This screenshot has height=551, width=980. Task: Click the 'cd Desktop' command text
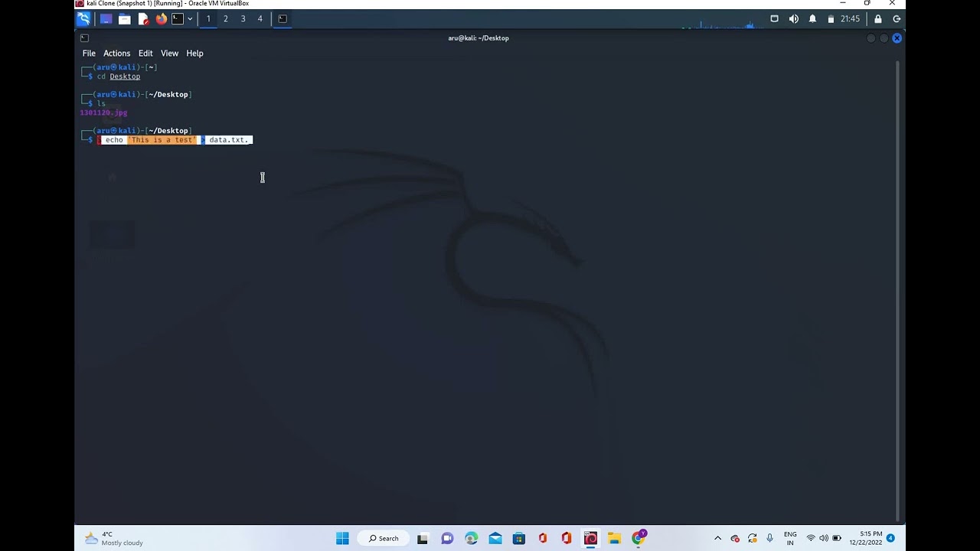(119, 76)
